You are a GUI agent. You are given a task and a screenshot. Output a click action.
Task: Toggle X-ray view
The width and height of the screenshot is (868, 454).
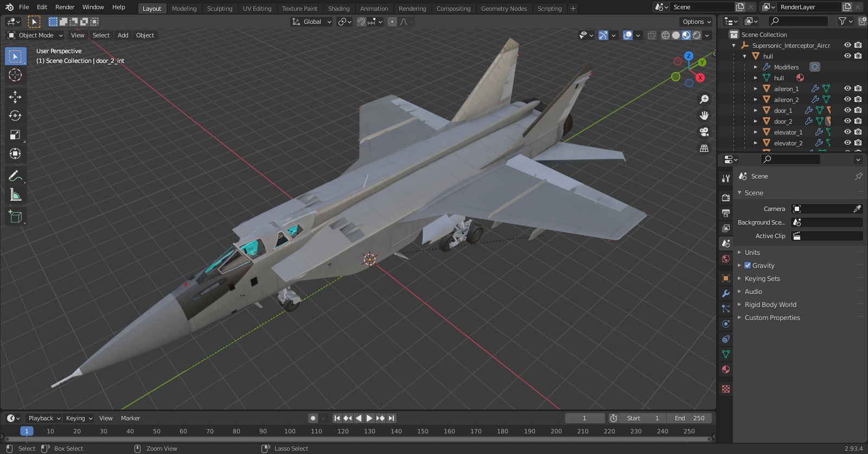(652, 35)
